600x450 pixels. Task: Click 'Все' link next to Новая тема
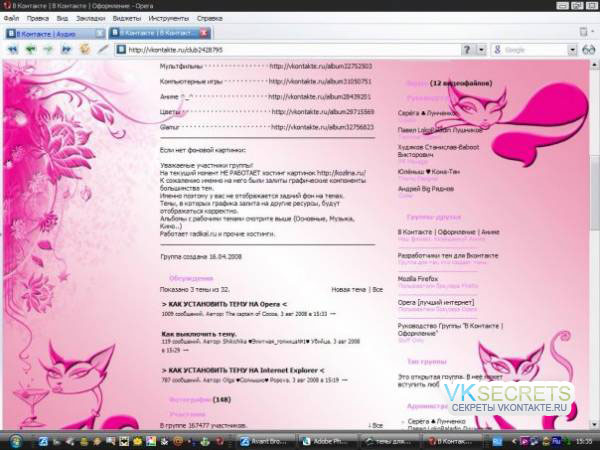pos(378,290)
